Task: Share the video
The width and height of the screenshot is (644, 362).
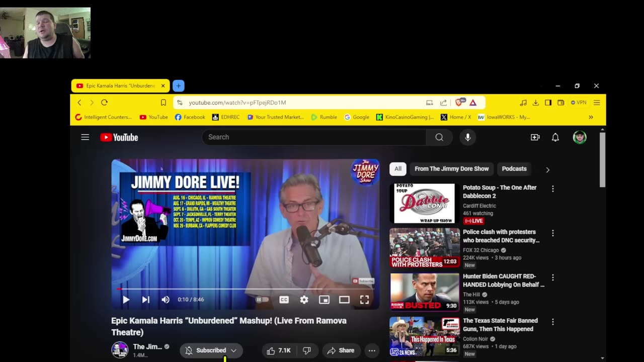Action: (341, 350)
